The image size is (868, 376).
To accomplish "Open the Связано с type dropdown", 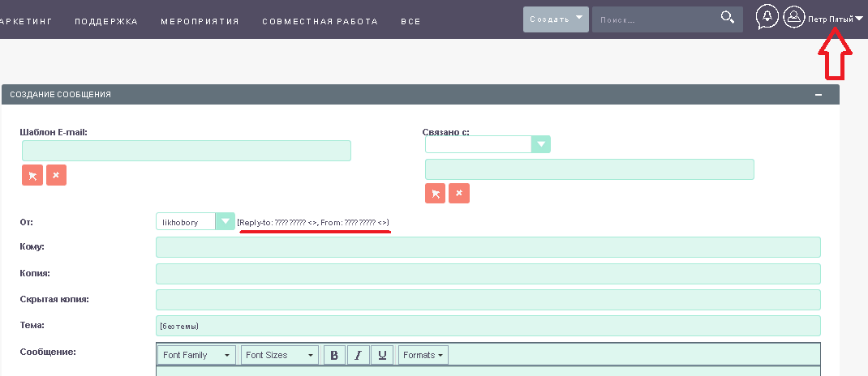I will [488, 143].
